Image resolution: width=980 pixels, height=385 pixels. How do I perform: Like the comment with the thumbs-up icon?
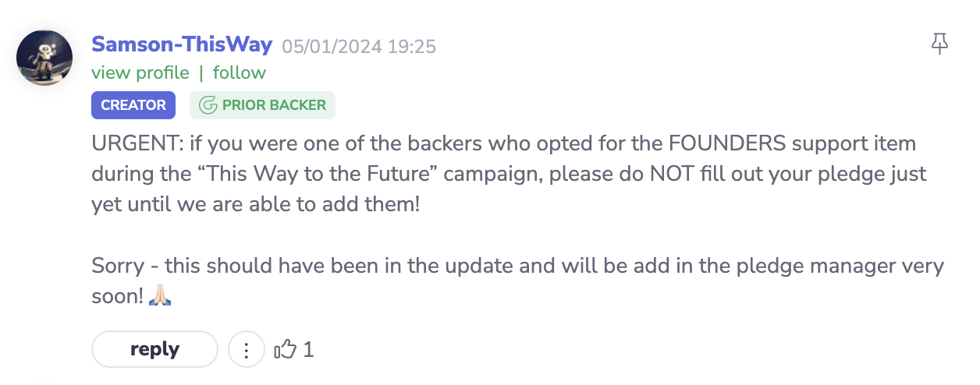(x=286, y=350)
